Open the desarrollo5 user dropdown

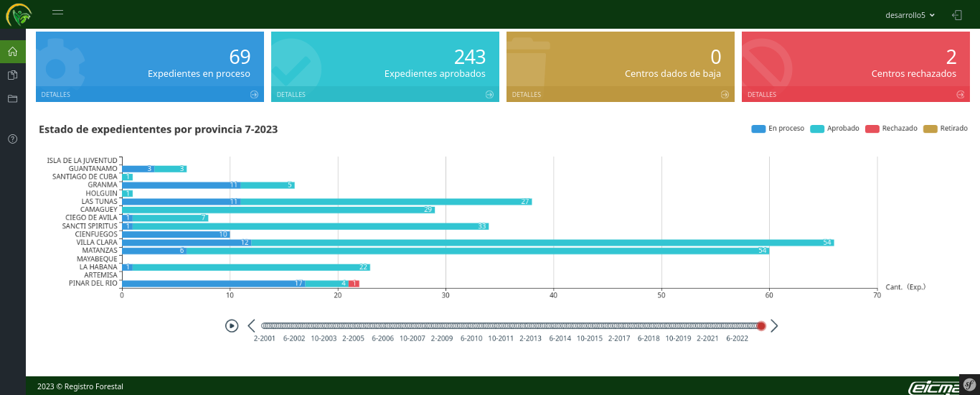[910, 14]
